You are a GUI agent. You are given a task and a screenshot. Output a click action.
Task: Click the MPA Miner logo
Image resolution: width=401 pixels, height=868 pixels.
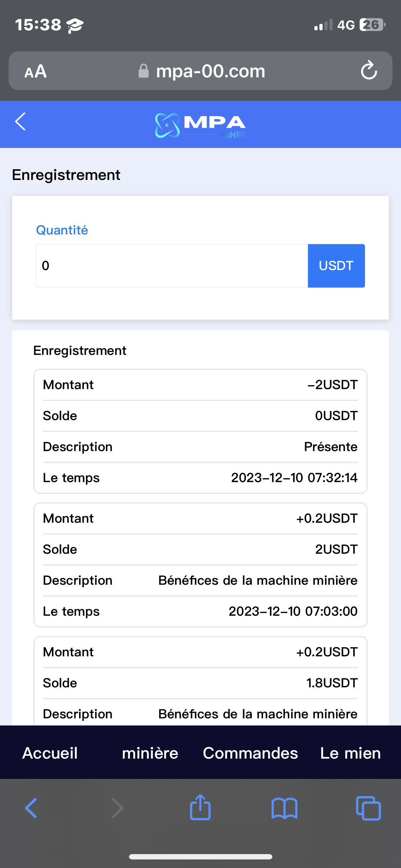200,125
